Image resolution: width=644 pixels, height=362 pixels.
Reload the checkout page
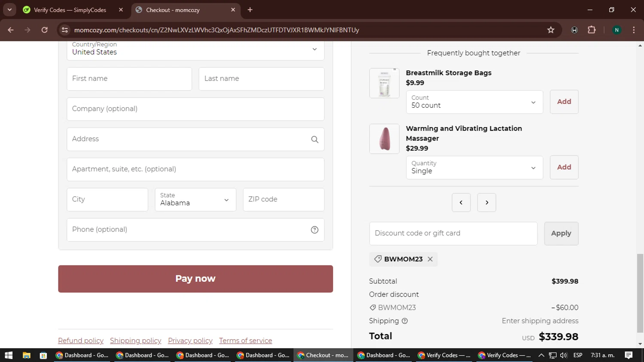point(44,30)
